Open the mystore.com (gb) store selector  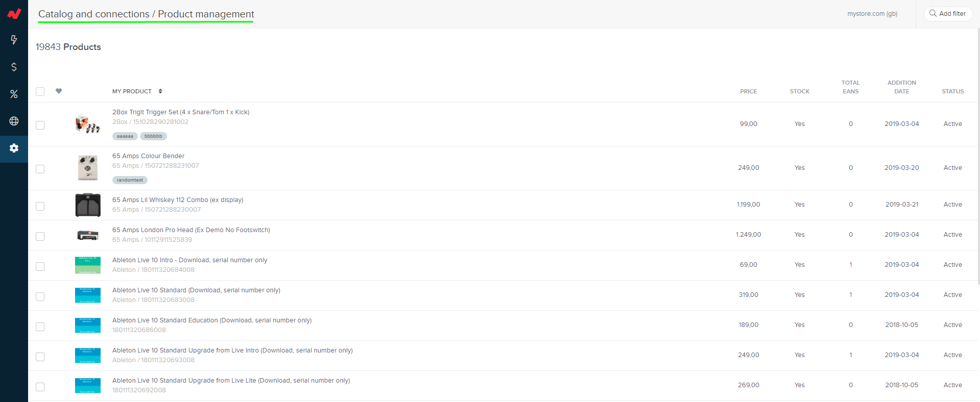coord(872,14)
